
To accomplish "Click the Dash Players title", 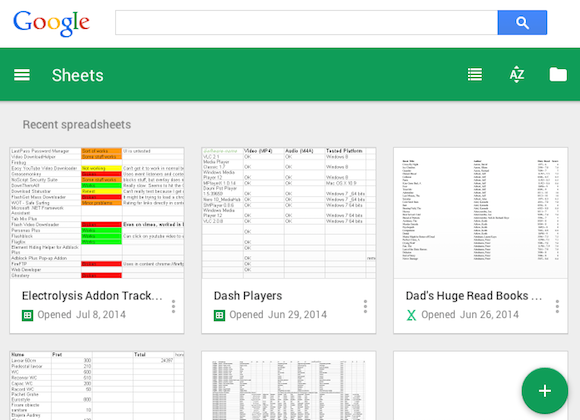I will [x=248, y=296].
